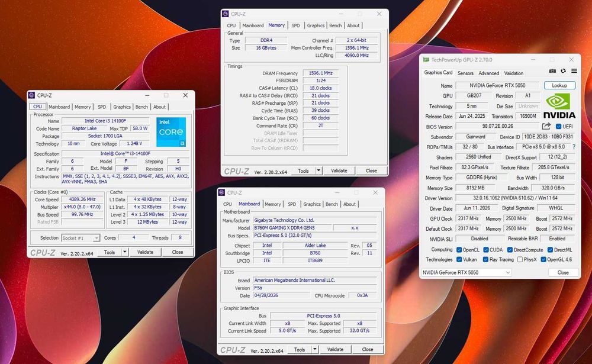
Task: Click the Resizable BAR Enabled field
Action: (557, 239)
